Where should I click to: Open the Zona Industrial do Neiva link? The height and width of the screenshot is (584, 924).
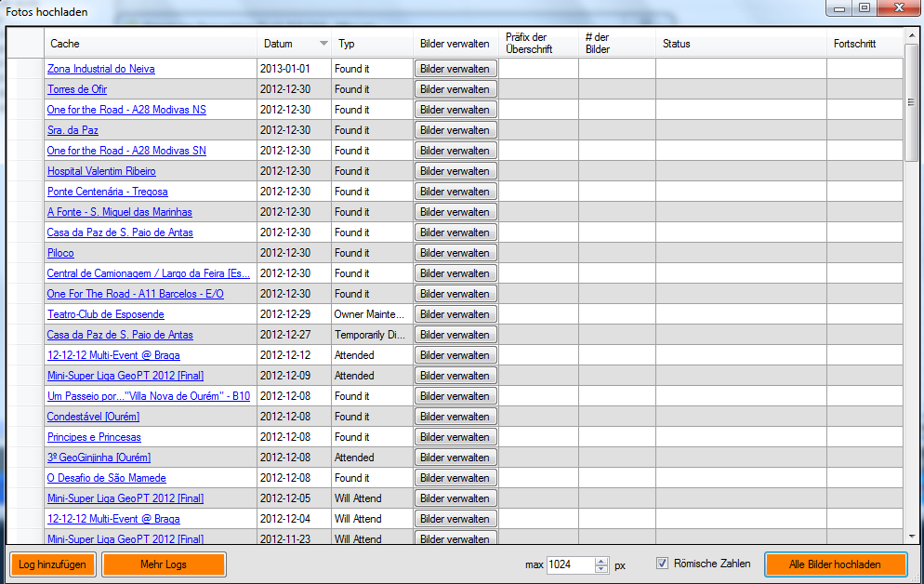[x=100, y=69]
